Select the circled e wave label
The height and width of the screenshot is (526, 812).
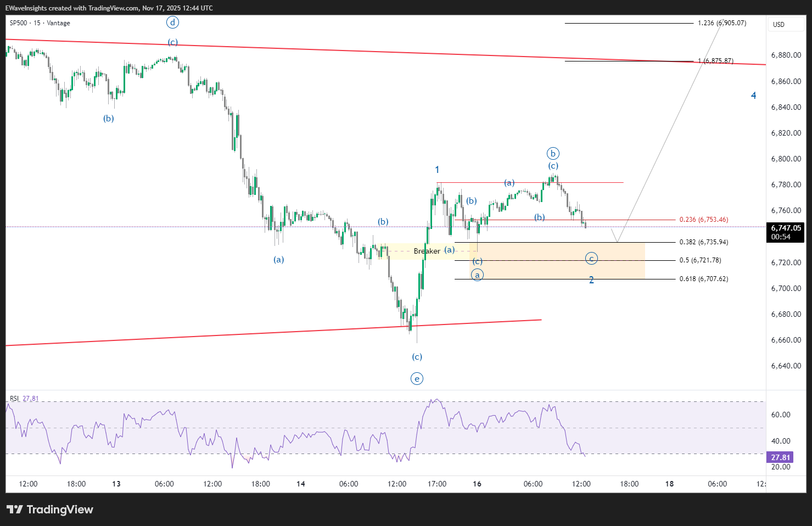coord(417,378)
